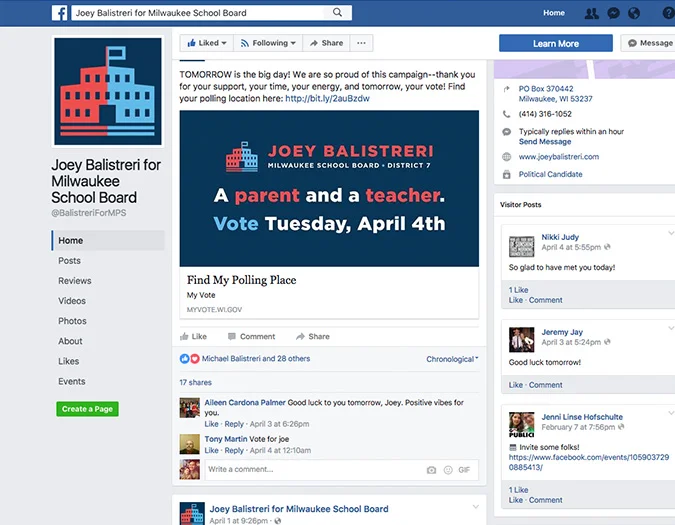The width and height of the screenshot is (675, 525).
Task: Click in the Write a comment field
Action: pos(341,470)
